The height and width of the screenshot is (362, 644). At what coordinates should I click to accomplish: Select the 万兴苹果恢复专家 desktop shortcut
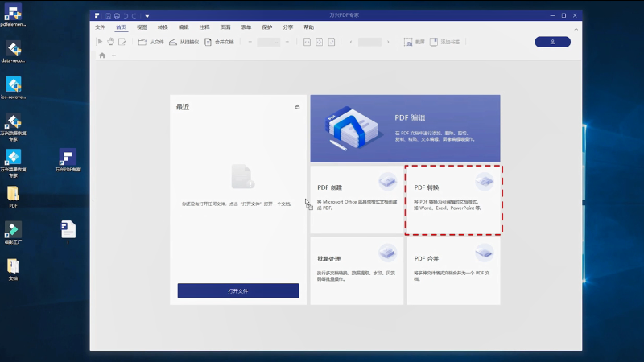tap(13, 163)
